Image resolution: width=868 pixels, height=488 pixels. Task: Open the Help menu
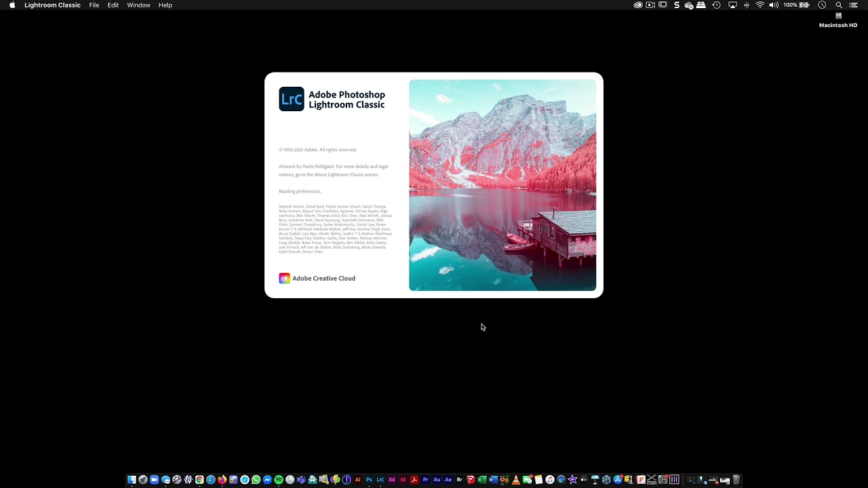pos(165,5)
